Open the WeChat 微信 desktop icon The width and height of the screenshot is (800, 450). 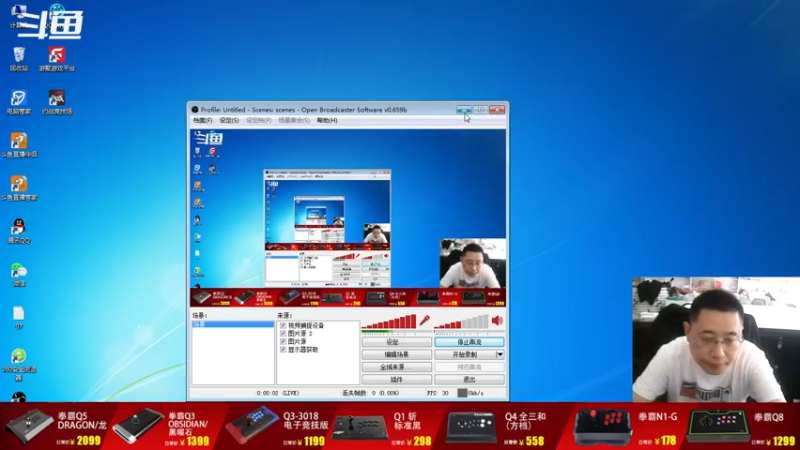click(19, 274)
